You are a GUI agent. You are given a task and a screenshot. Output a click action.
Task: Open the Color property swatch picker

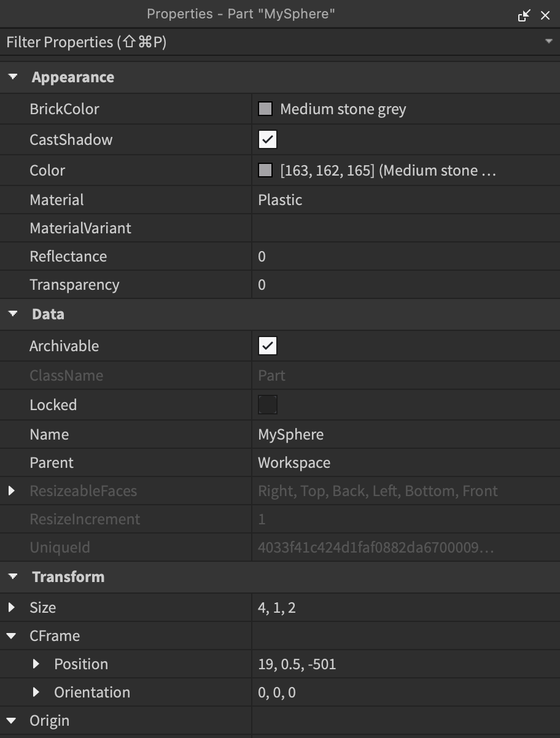click(265, 170)
